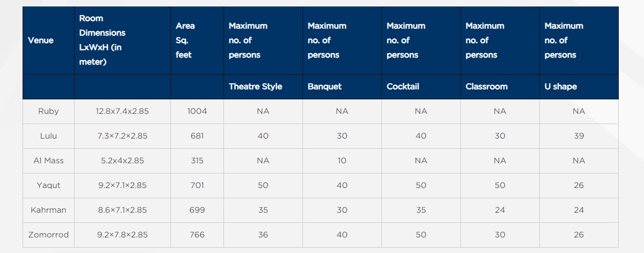Click the Classroom subheader cell
Viewport: 644px width, 253px height.
[x=486, y=86]
